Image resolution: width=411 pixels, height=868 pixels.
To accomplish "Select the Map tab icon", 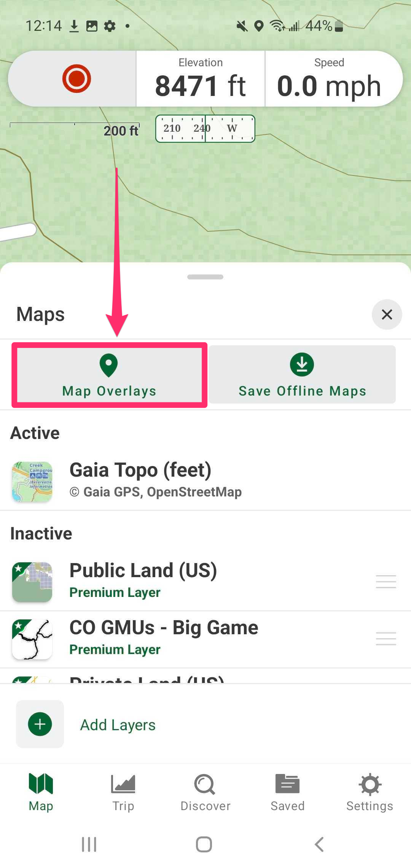I will [41, 783].
